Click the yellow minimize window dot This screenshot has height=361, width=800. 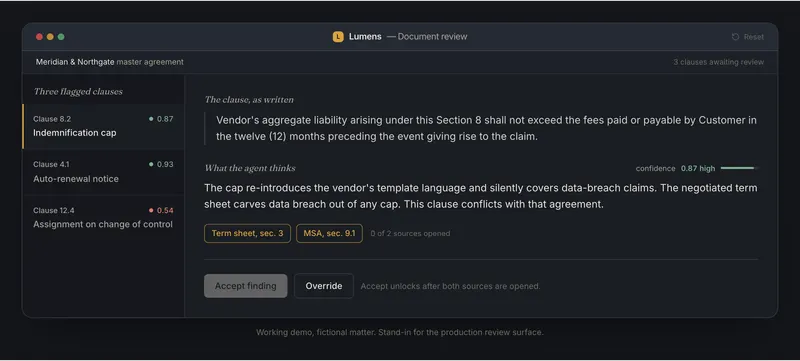50,37
